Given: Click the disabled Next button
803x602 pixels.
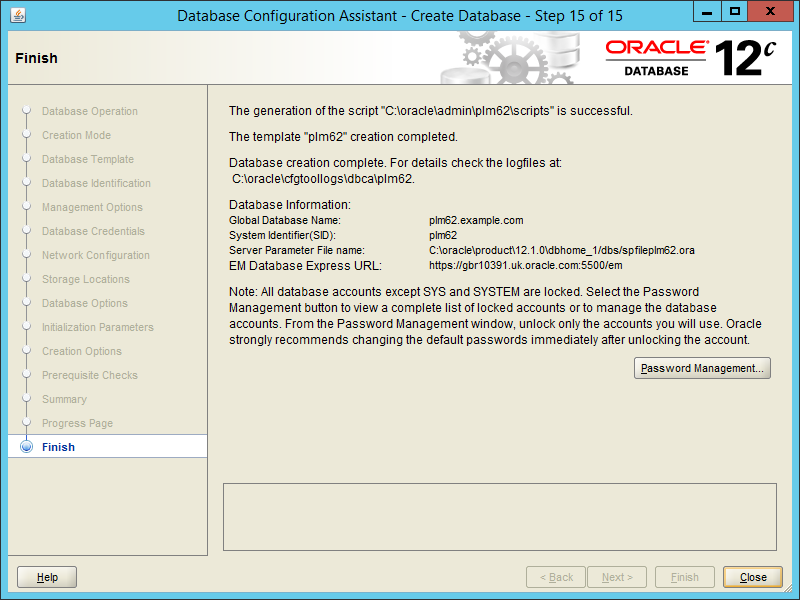Looking at the screenshot, I should pyautogui.click(x=617, y=577).
